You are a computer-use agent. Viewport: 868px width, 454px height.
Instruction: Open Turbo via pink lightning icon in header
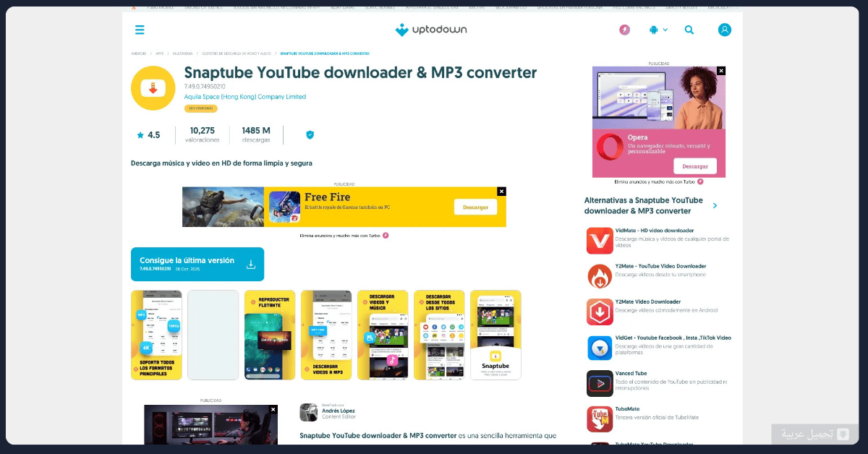pos(624,30)
